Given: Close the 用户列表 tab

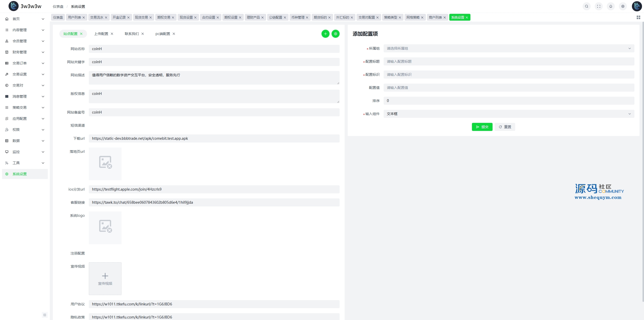Looking at the screenshot, I should [84, 17].
